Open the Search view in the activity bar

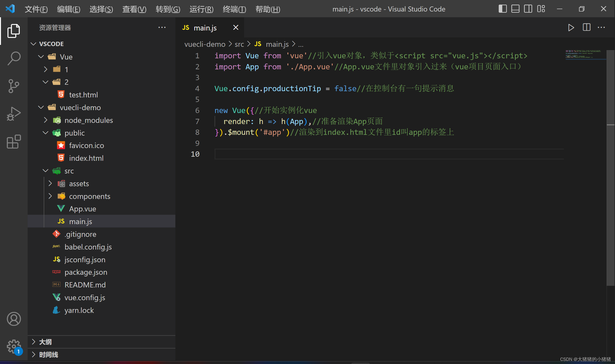[x=14, y=58]
